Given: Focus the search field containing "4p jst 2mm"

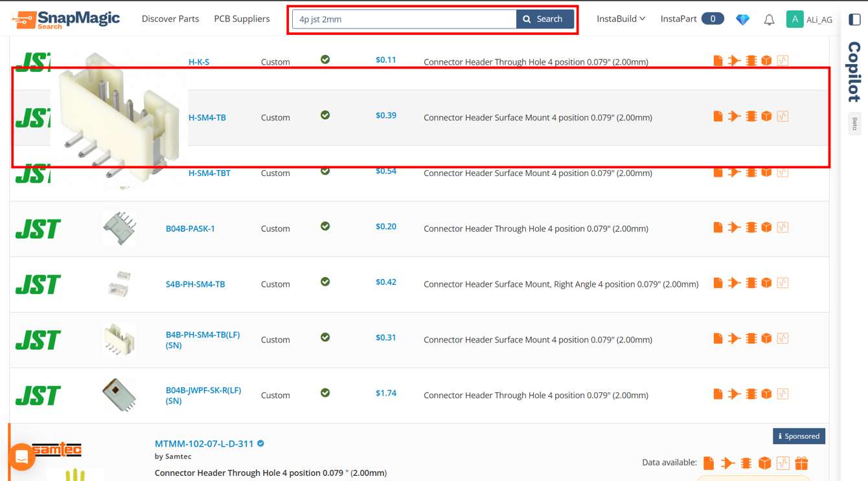Looking at the screenshot, I should click(404, 19).
